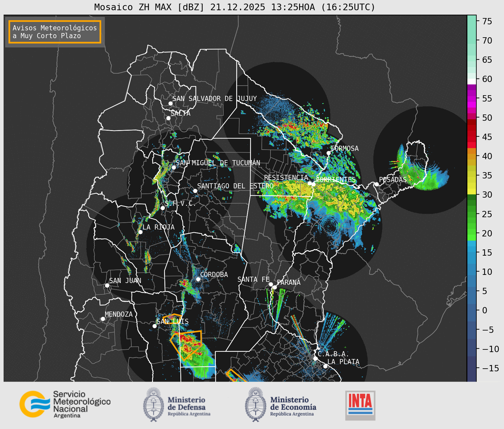Click the S.F.V.C. city marker dot
Viewport: 504px width, 429px height.
click(x=163, y=208)
